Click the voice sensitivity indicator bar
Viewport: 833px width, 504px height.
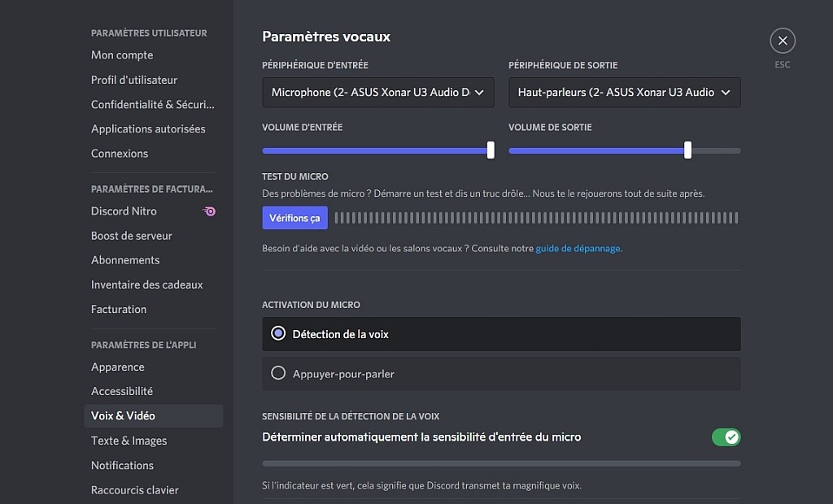pyautogui.click(x=501, y=463)
